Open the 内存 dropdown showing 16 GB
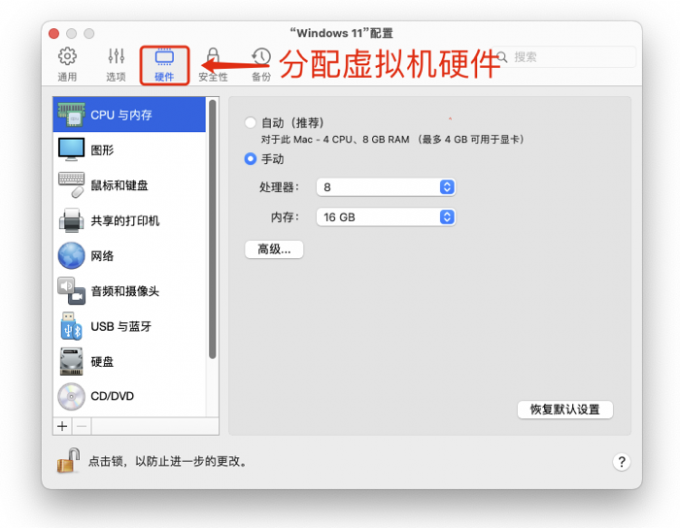The width and height of the screenshot is (680, 528). pos(386,217)
